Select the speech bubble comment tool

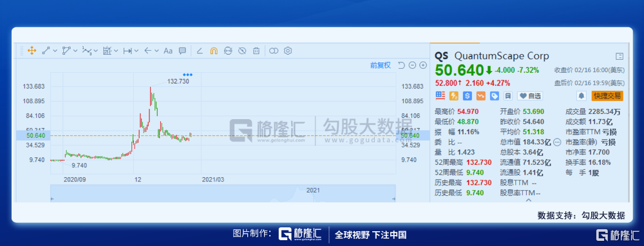pyautogui.click(x=182, y=51)
